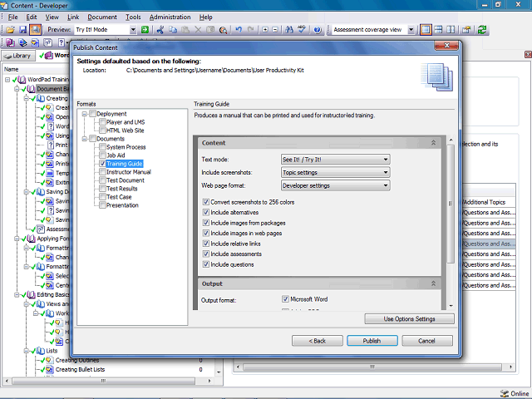Collapse the Content section chevron
This screenshot has height=399, width=532.
(433, 143)
